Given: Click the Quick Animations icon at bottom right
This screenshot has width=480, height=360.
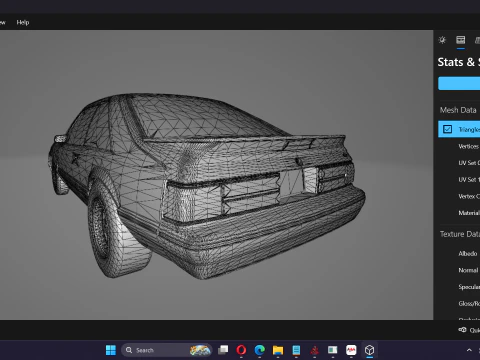Looking at the screenshot, I should (462, 330).
